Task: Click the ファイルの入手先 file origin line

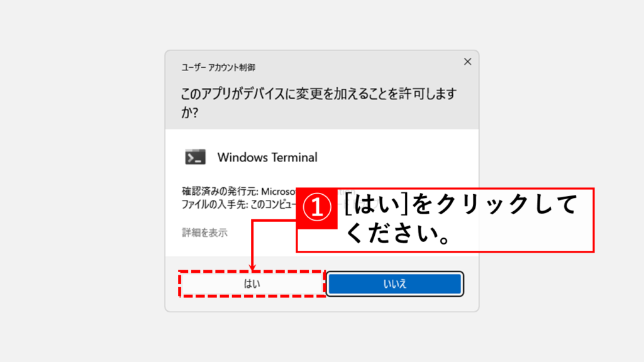Action: click(238, 204)
